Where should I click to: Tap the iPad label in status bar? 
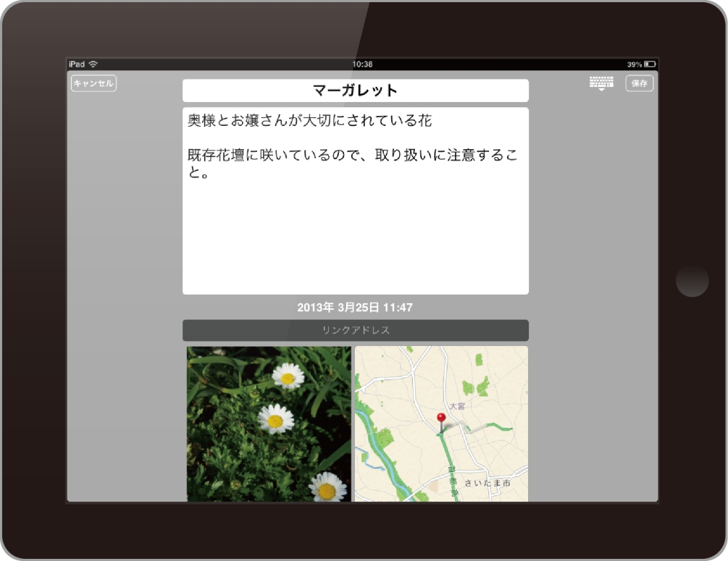coord(76,64)
